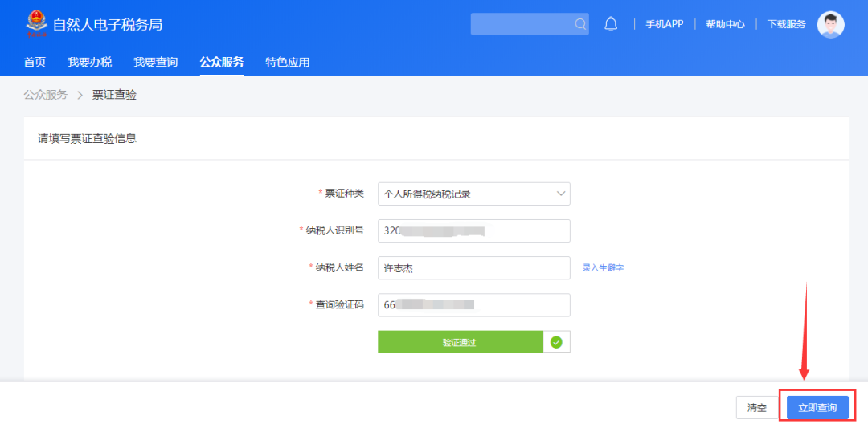Click 手机APP link in header
Image resolution: width=868 pixels, height=424 pixels.
(665, 24)
